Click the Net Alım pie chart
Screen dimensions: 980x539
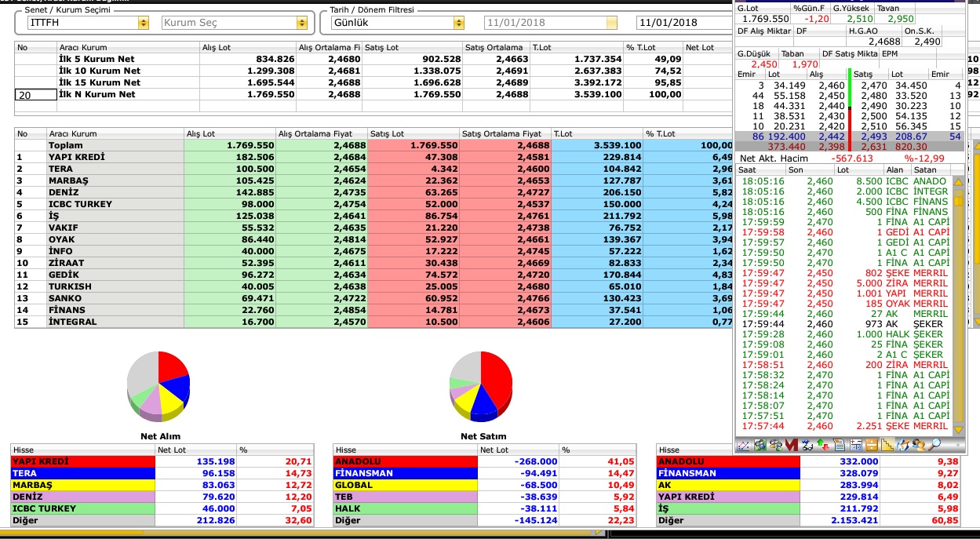(158, 386)
